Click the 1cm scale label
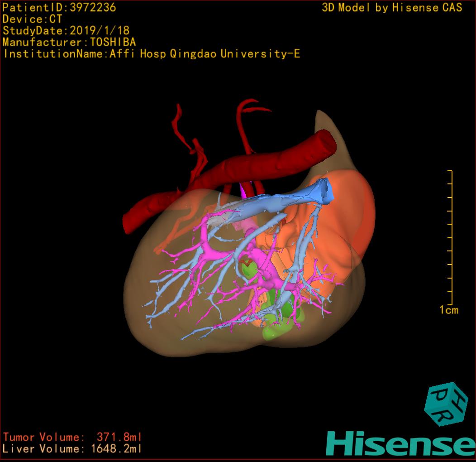 [x=449, y=310]
